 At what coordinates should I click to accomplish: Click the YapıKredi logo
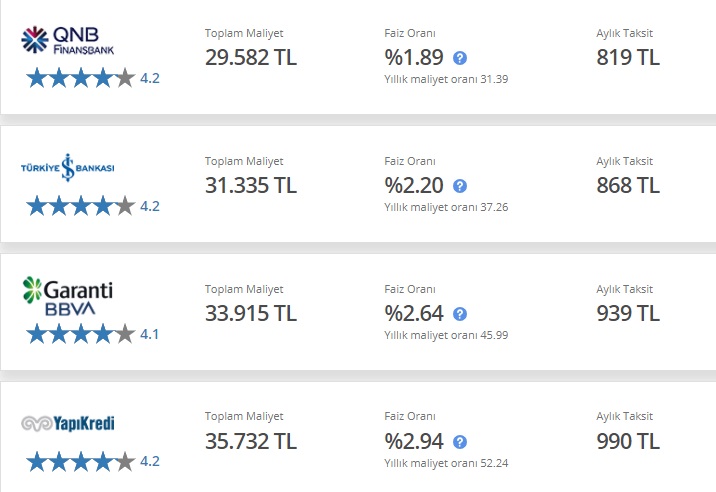point(68,423)
